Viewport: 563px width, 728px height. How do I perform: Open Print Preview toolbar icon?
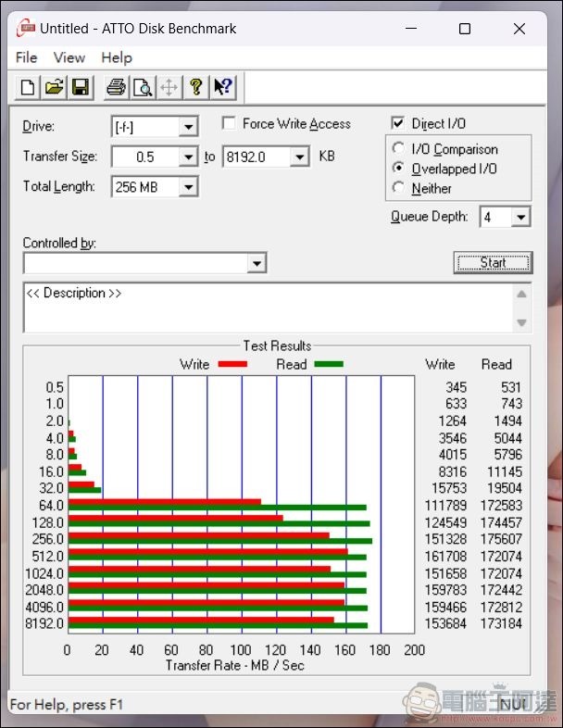coord(143,87)
